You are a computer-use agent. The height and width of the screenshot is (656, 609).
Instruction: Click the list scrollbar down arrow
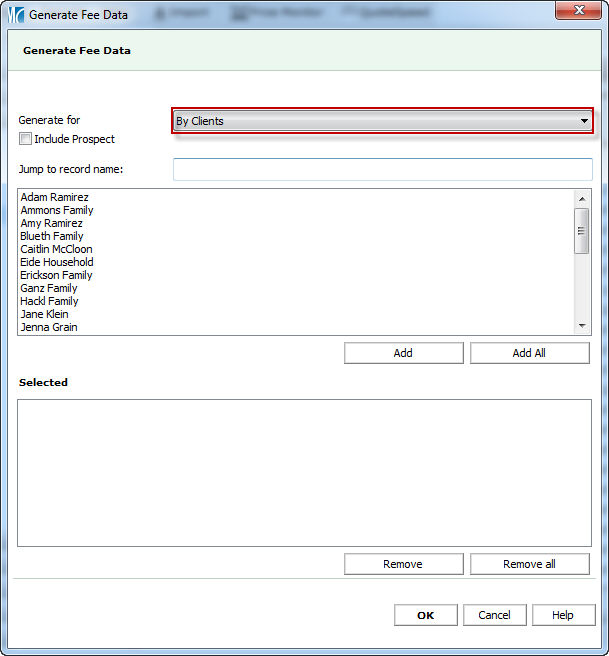582,326
